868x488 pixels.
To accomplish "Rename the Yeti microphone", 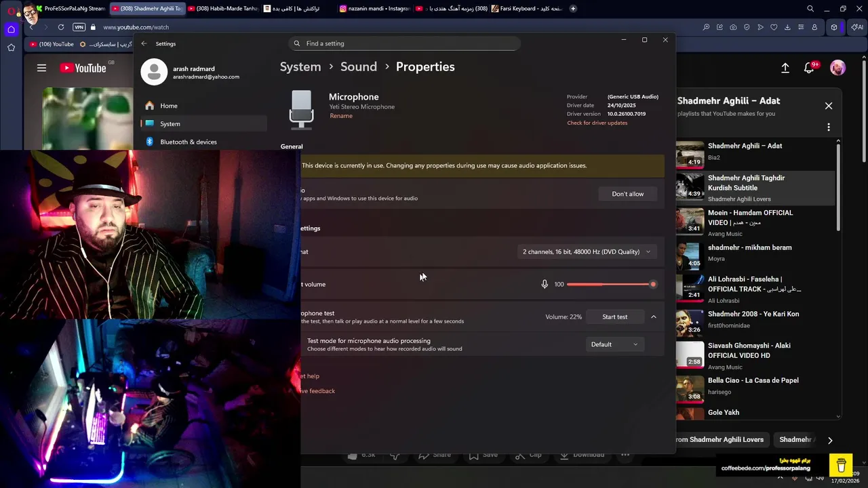I will (x=341, y=116).
